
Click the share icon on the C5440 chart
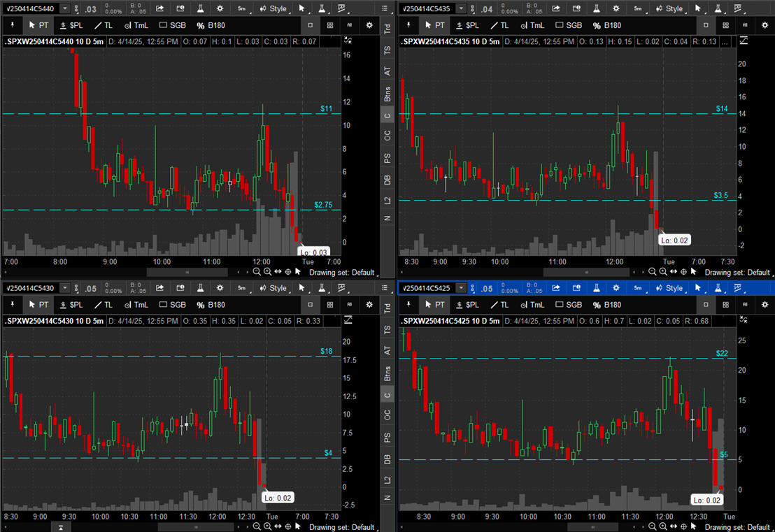click(159, 9)
